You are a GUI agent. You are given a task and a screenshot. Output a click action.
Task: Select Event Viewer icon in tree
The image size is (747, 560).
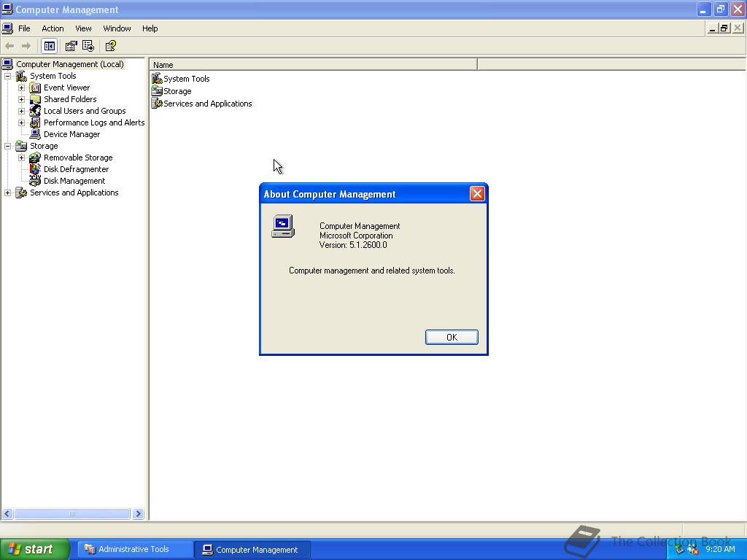click(35, 87)
